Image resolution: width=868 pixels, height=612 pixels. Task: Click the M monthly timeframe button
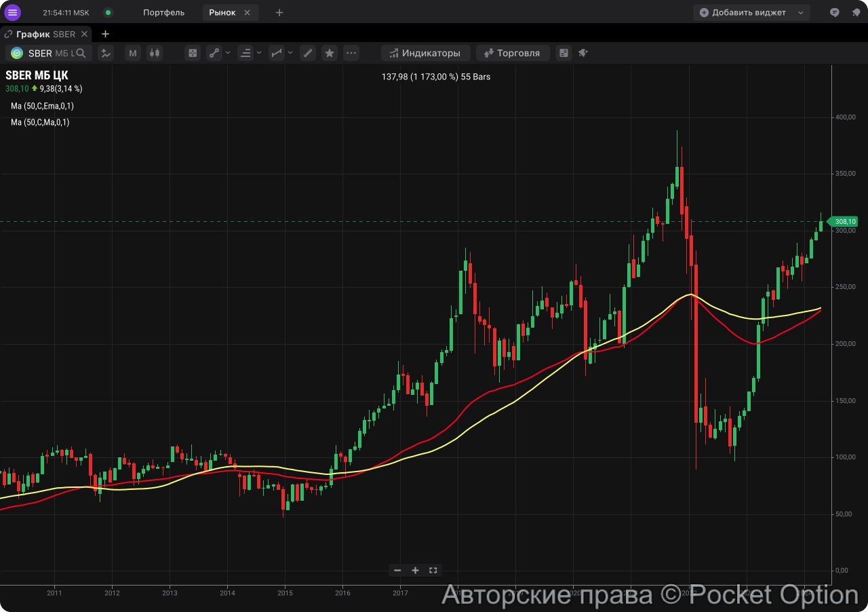coord(133,53)
